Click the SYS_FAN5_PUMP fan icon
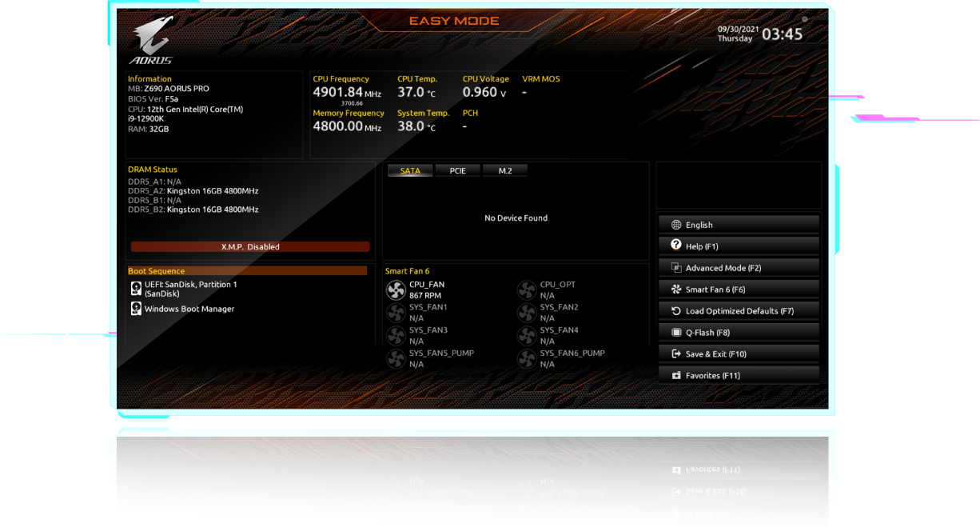The width and height of the screenshot is (980, 527). [396, 358]
